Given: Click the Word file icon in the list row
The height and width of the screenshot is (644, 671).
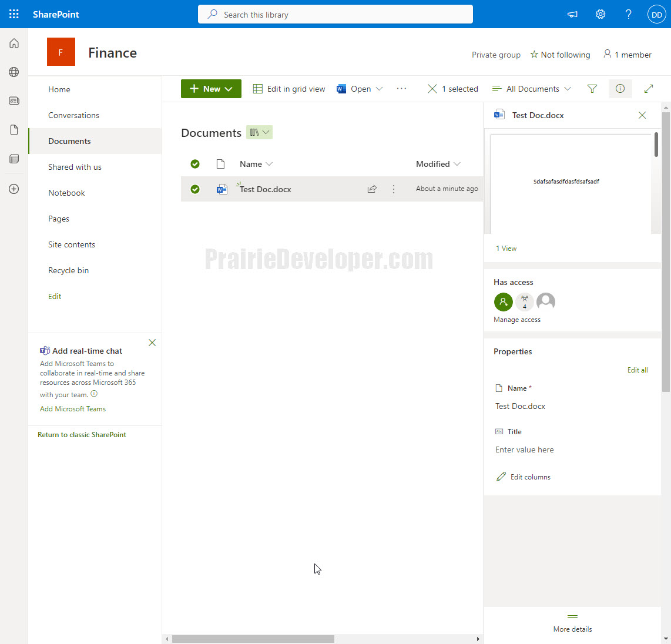Looking at the screenshot, I should click(222, 189).
